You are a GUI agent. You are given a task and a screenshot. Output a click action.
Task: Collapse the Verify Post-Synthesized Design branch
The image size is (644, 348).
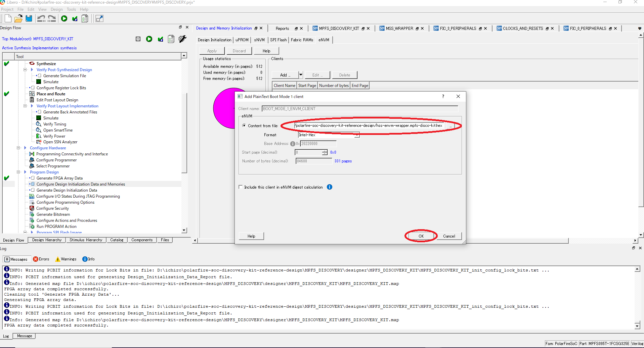[25, 69]
